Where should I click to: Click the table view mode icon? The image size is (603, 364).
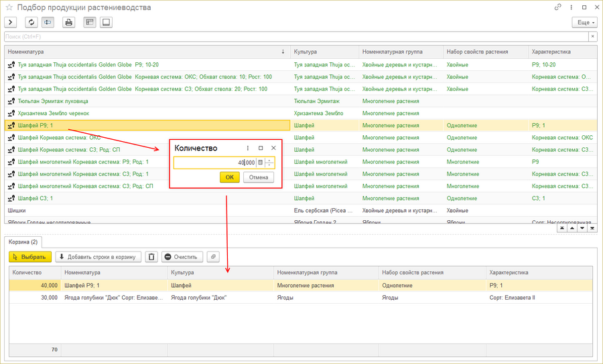pyautogui.click(x=90, y=22)
